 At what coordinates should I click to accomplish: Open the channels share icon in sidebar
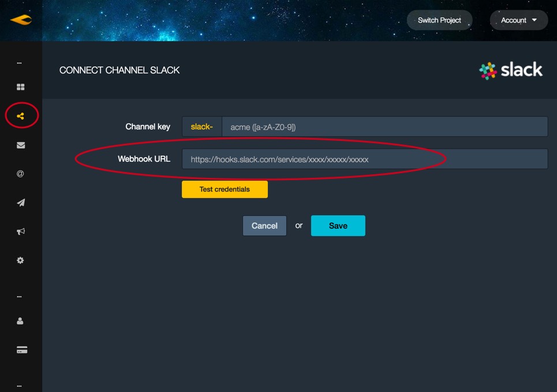click(x=21, y=116)
